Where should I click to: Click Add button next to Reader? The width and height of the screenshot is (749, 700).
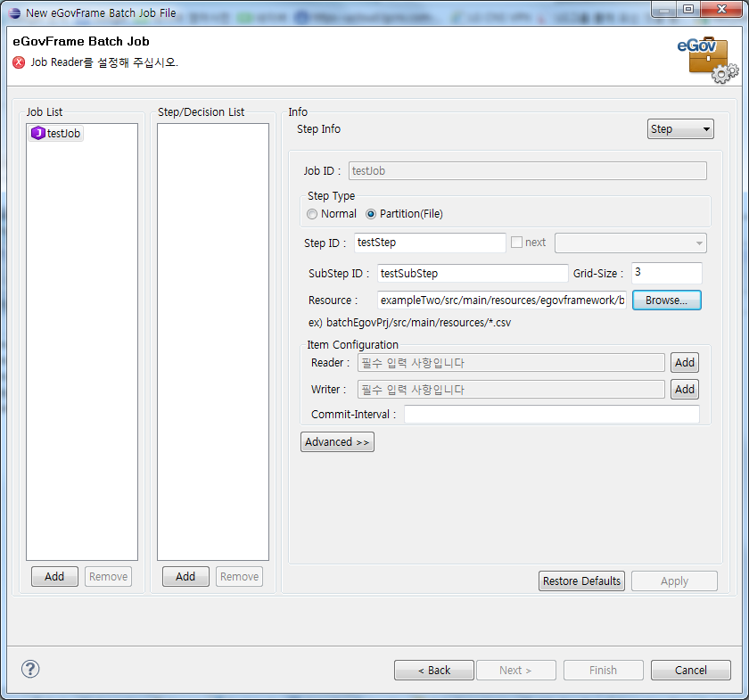pos(685,363)
